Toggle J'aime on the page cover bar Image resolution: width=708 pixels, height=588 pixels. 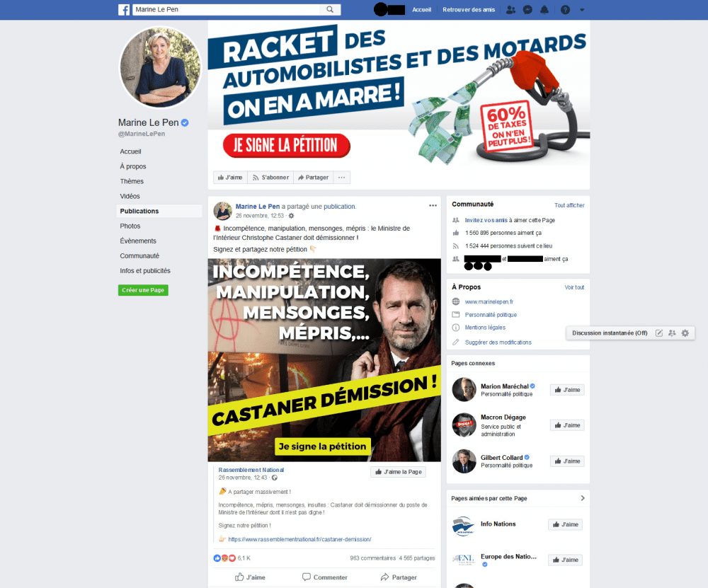point(230,178)
